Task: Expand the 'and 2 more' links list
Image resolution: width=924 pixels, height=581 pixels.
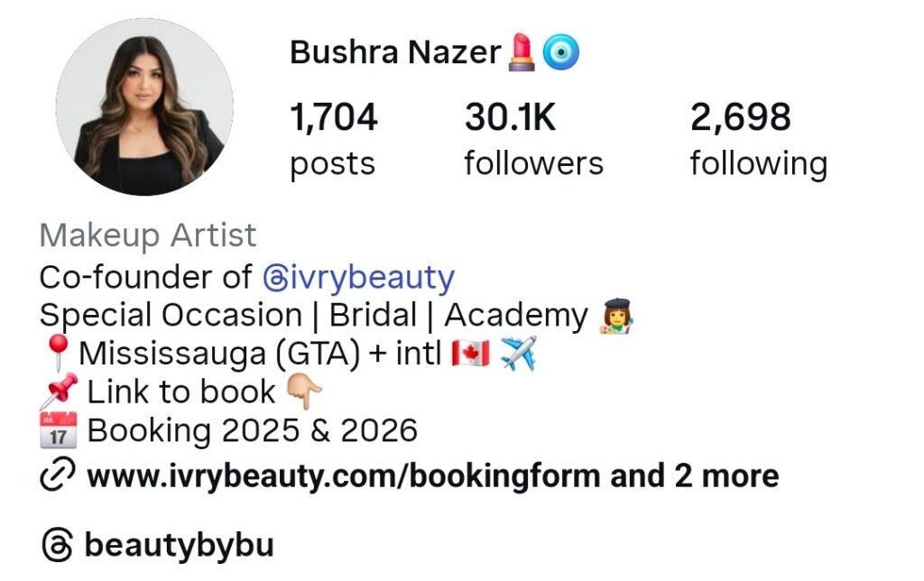Action: point(694,475)
